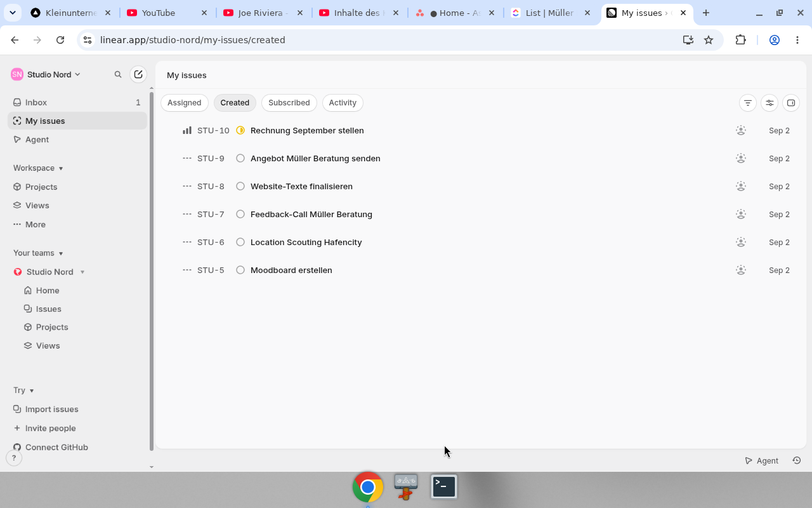The height and width of the screenshot is (508, 812).
Task: Collapse the Studio Nord team tree
Action: pos(82,272)
